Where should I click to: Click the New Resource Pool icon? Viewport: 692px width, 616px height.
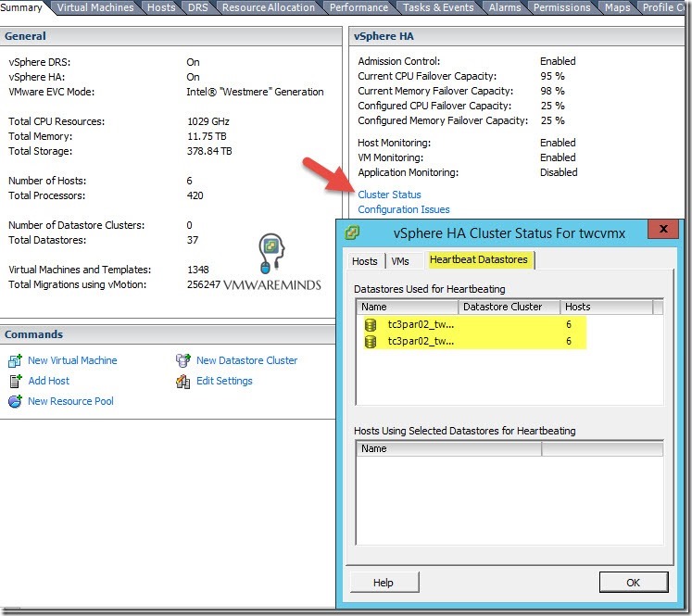15,401
